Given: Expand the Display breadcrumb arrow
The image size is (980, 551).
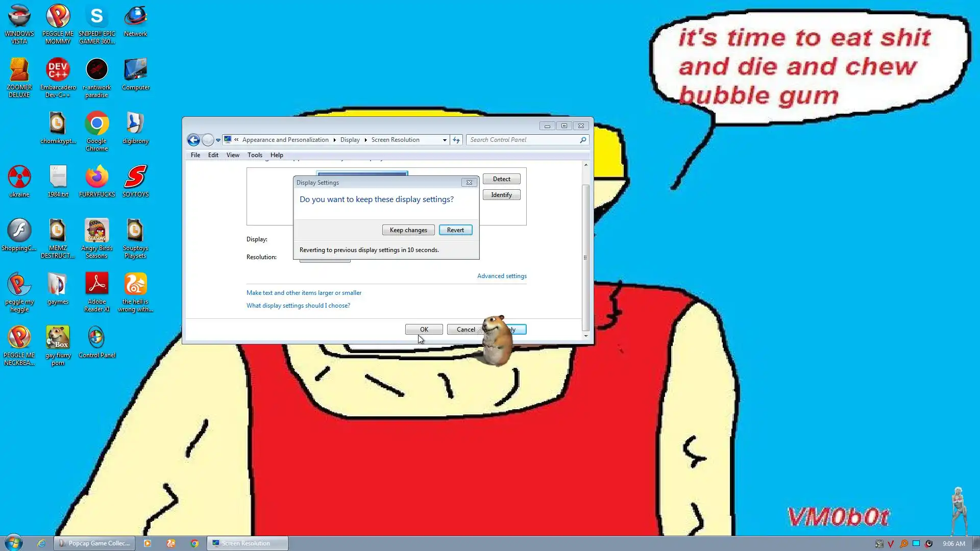Looking at the screenshot, I should tap(365, 140).
